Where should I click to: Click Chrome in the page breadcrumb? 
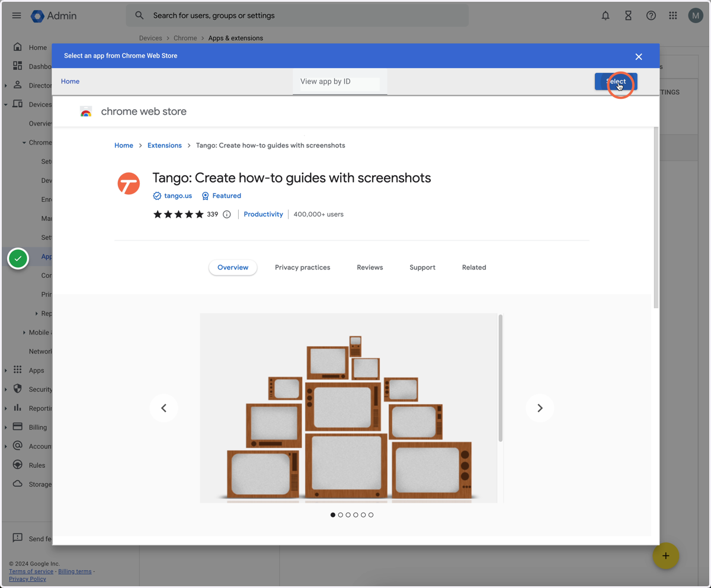(185, 38)
